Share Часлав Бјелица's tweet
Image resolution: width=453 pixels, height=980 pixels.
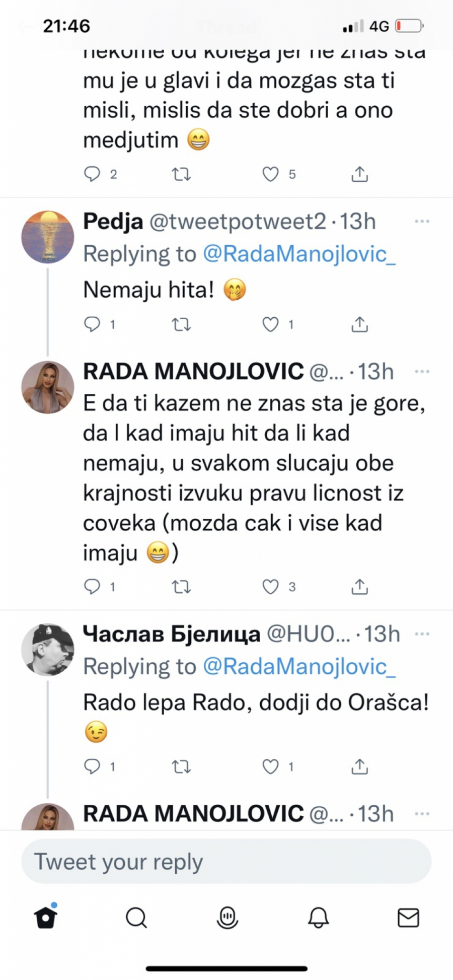pyautogui.click(x=359, y=766)
